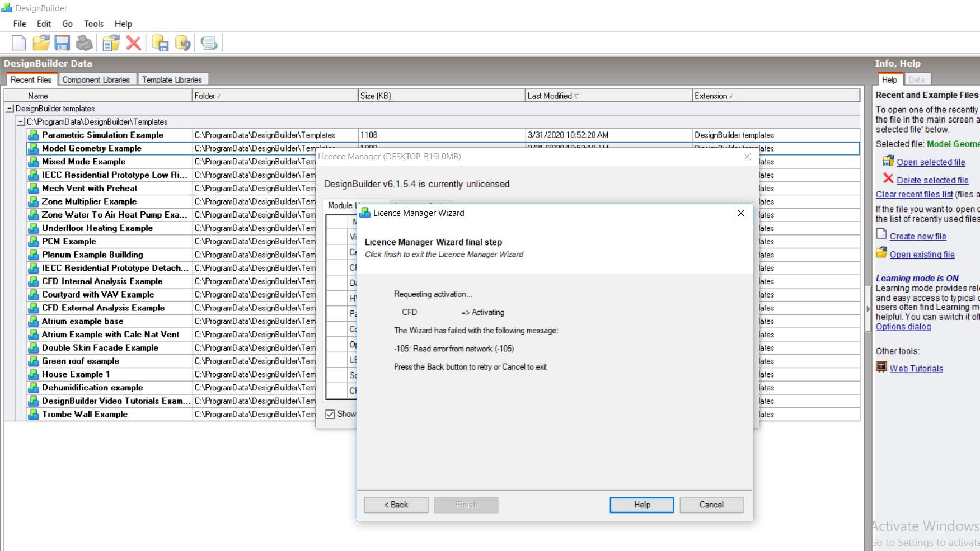Collapse the C:\ProgramData\DesignBuilder\Templates tree node
This screenshot has width=980, height=551.
21,122
